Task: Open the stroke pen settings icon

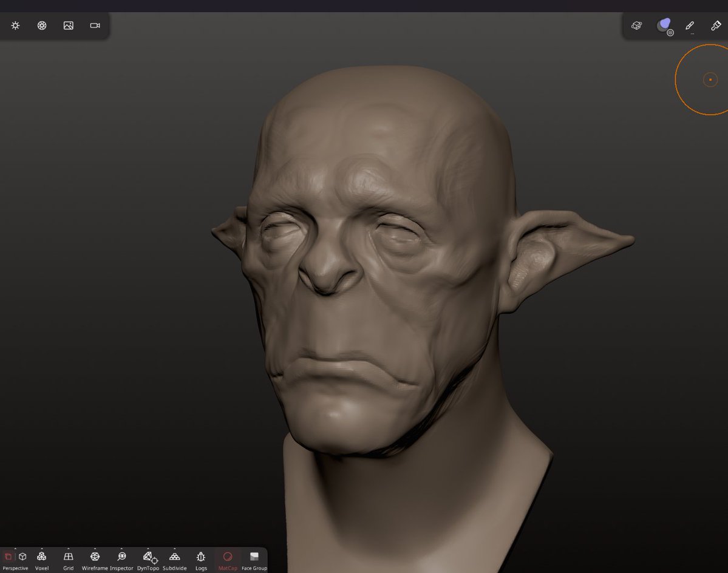Action: point(690,26)
